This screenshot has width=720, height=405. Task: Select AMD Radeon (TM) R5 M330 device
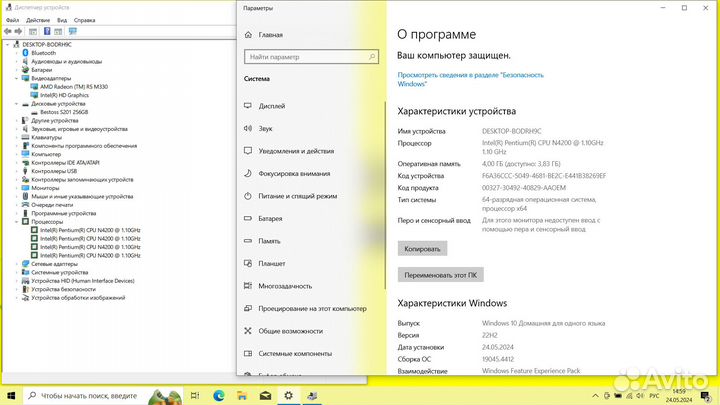73,87
